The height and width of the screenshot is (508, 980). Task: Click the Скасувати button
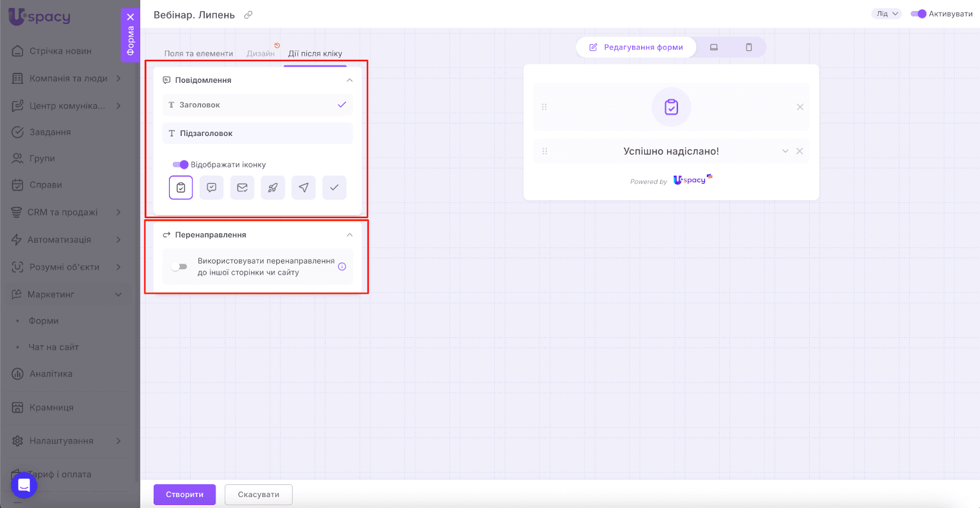pyautogui.click(x=258, y=495)
